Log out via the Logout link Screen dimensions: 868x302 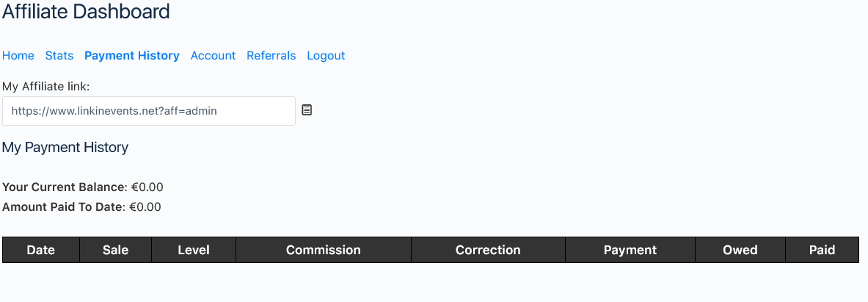pyautogui.click(x=326, y=55)
